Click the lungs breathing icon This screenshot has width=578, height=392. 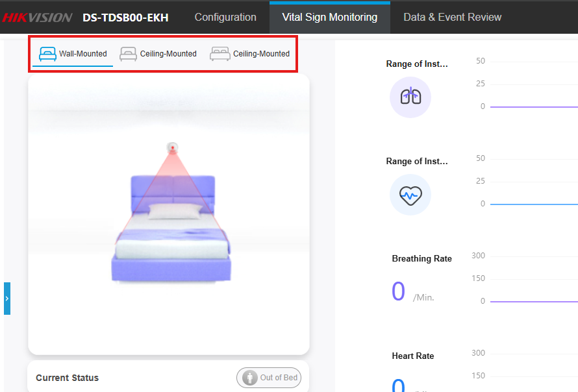click(410, 97)
